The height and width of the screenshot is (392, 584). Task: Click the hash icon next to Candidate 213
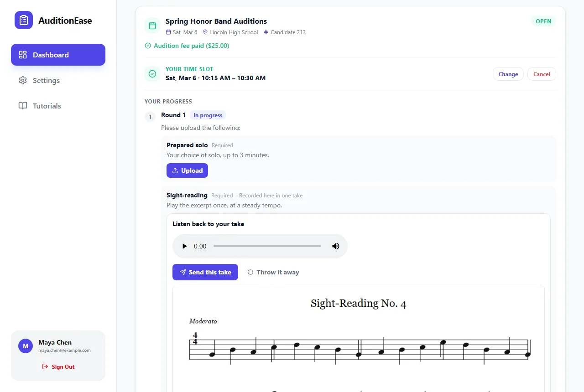click(x=266, y=32)
